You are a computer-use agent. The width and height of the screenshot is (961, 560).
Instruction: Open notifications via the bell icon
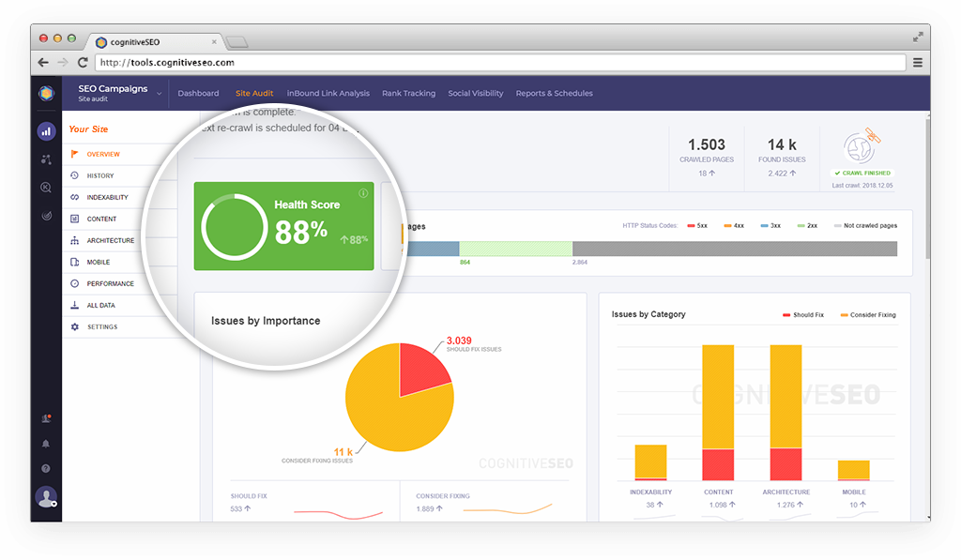pyautogui.click(x=45, y=444)
